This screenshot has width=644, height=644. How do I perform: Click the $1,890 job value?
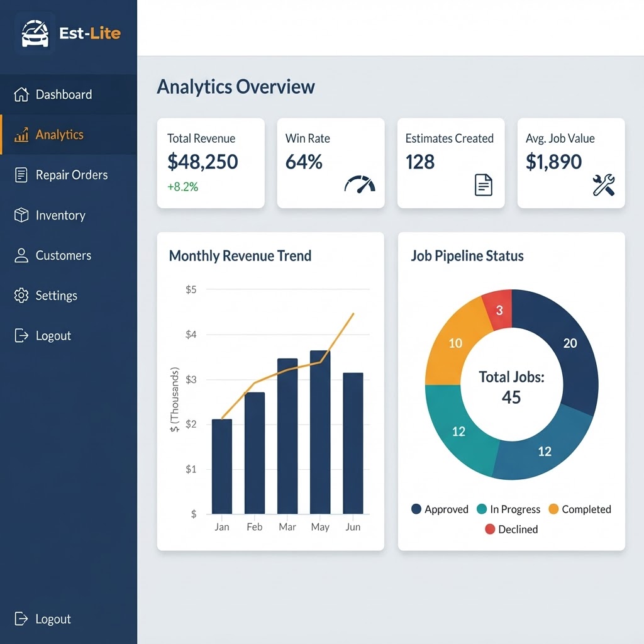(553, 162)
